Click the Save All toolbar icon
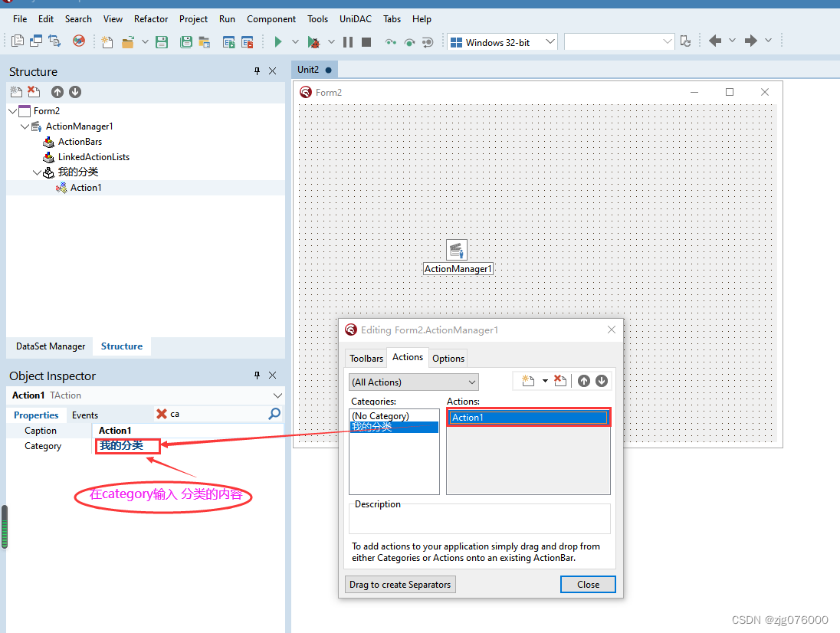The height and width of the screenshot is (633, 840). [x=186, y=41]
